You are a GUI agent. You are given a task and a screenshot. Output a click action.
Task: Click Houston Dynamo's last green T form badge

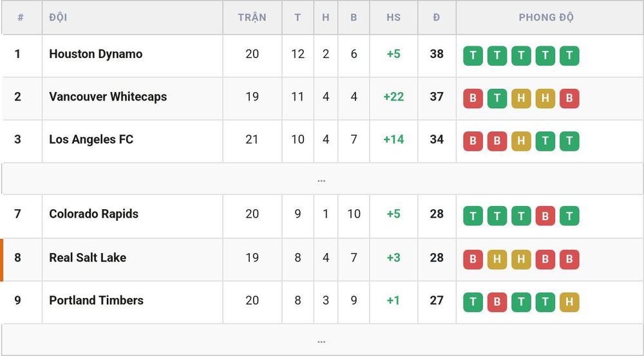pos(569,55)
